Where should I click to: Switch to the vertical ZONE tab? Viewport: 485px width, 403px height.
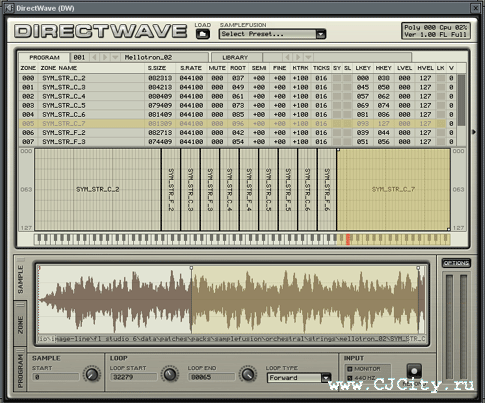tap(20, 324)
